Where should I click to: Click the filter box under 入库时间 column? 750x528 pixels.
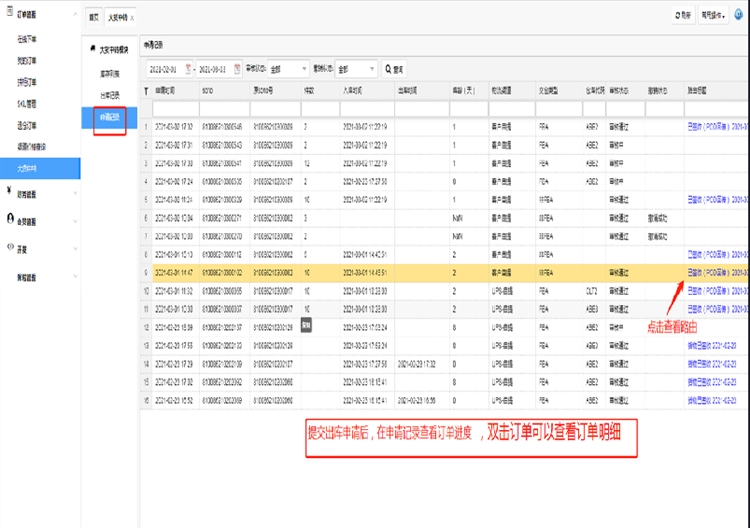point(367,109)
